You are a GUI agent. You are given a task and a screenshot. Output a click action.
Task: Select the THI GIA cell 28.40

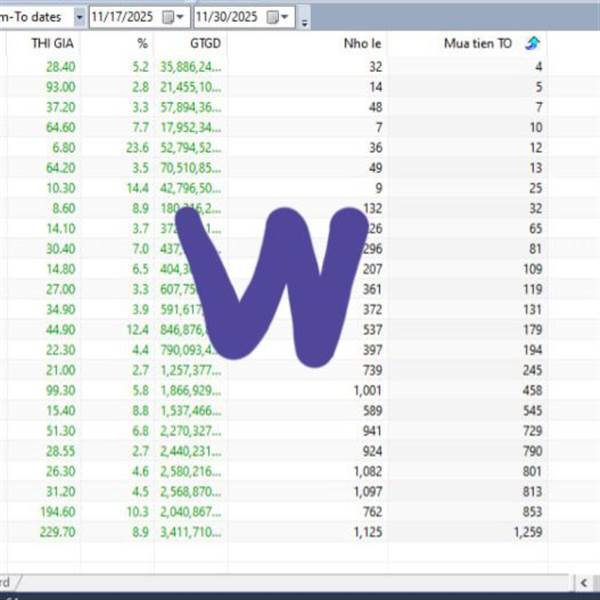tap(60, 67)
